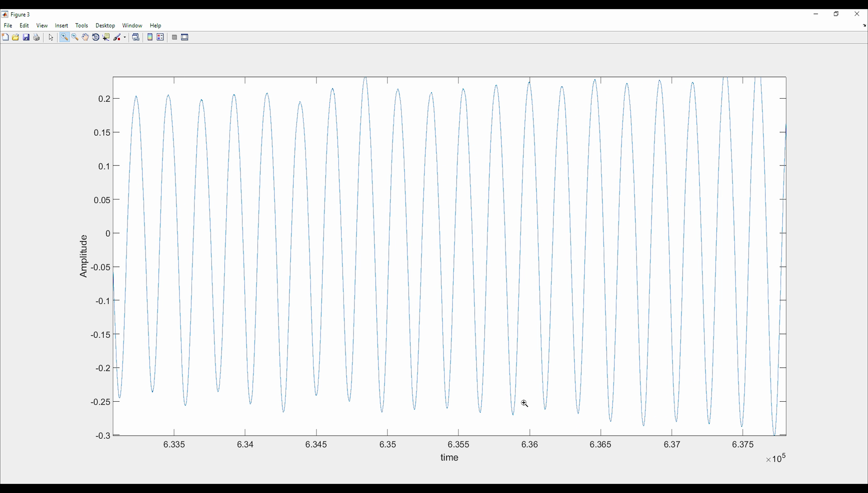Click the ×10^5 axis exponent label
This screenshot has height=493, width=868.
pos(776,458)
